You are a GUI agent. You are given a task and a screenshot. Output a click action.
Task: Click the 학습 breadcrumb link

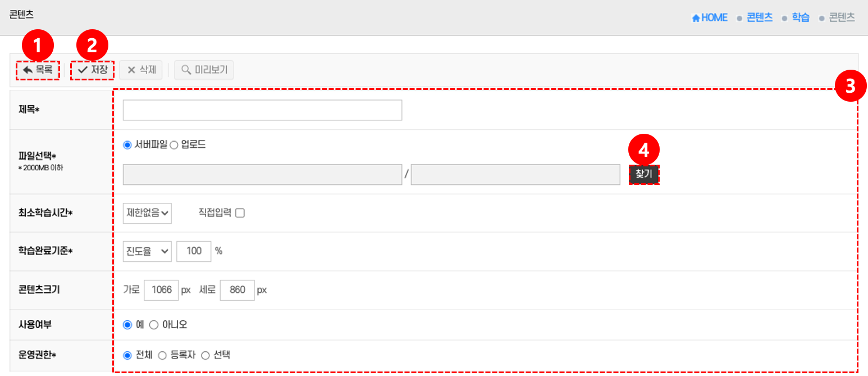[x=801, y=18]
